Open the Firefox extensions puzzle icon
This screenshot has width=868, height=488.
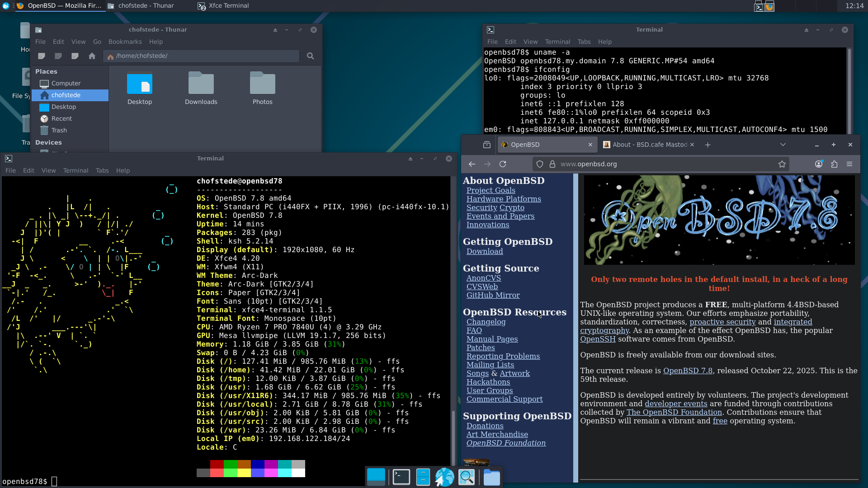point(834,164)
